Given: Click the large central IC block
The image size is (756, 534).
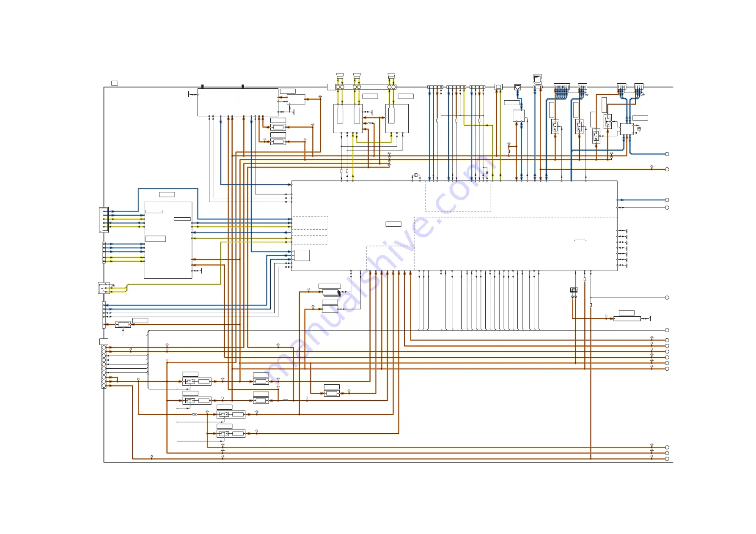Looking at the screenshot, I should (454, 226).
